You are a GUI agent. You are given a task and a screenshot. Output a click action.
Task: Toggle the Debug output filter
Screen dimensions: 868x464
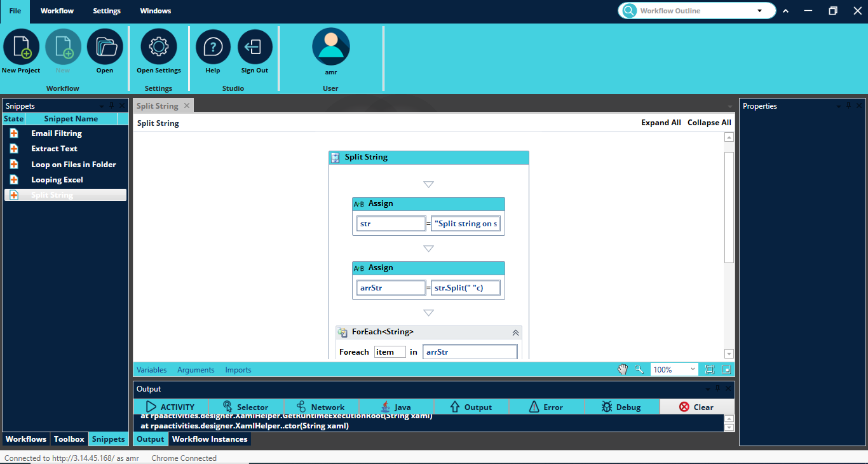tap(621, 407)
